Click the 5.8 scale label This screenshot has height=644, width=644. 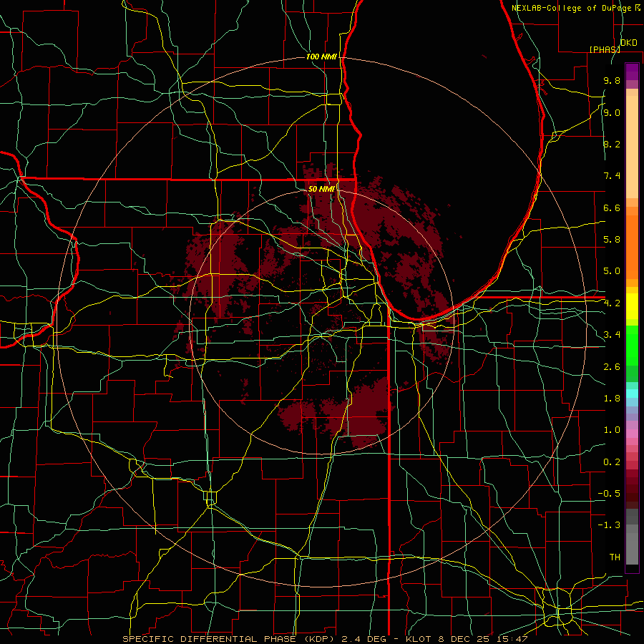[612, 240]
